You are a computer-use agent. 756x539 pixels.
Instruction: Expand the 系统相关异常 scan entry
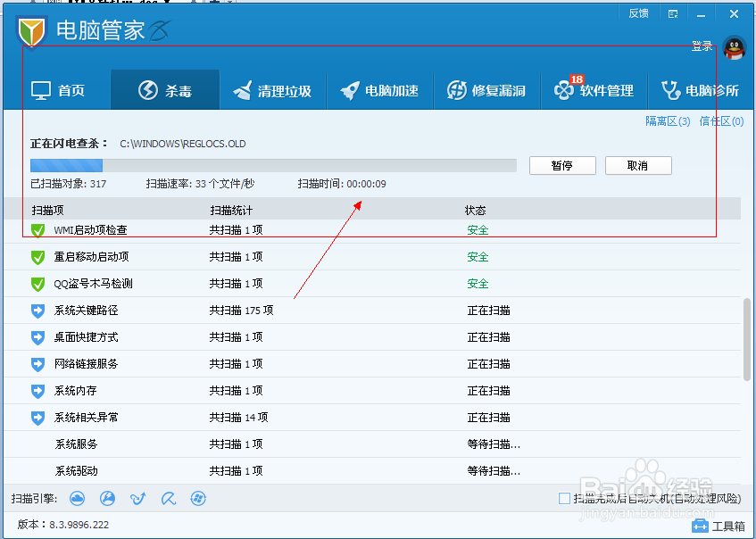[x=37, y=418]
